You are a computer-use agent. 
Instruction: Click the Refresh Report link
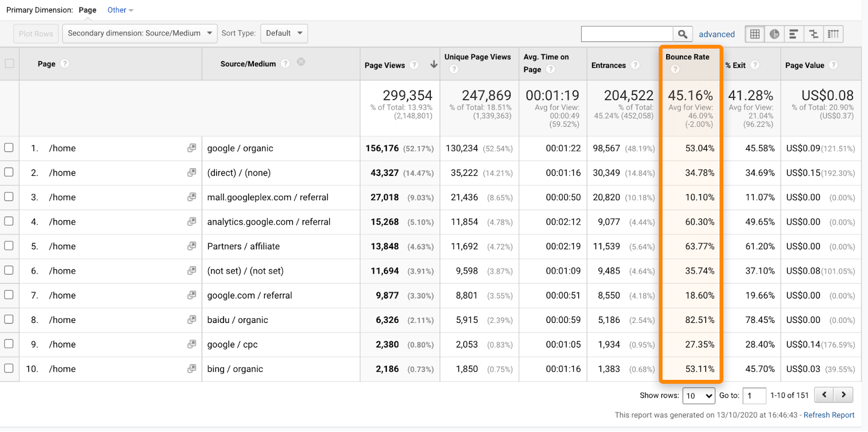(x=829, y=415)
